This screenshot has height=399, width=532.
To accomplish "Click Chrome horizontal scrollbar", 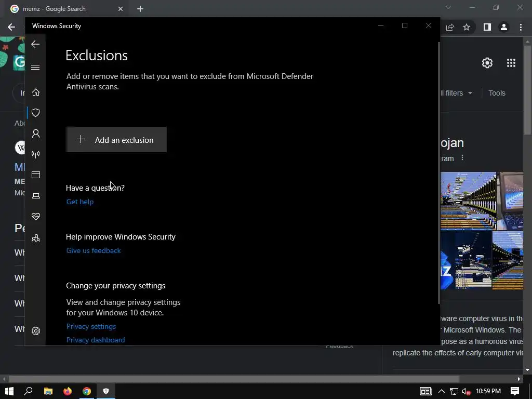I will click(x=234, y=379).
